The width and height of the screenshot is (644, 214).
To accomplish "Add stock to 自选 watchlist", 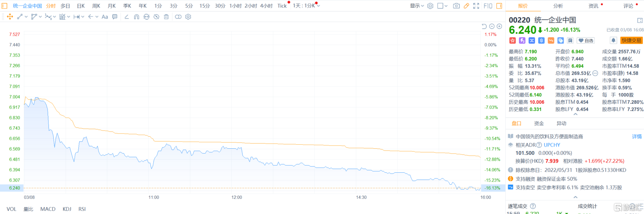I will point(586,40).
